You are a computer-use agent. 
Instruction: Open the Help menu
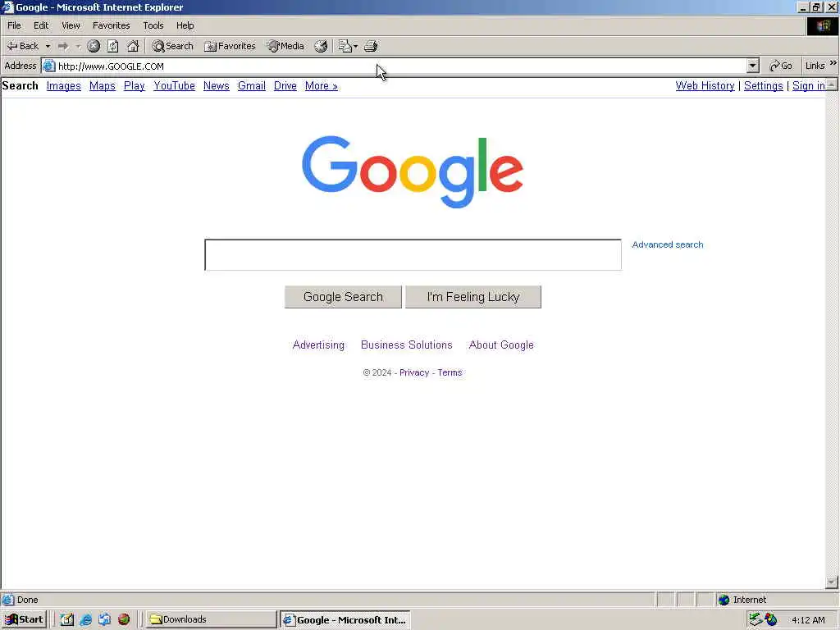(x=185, y=25)
